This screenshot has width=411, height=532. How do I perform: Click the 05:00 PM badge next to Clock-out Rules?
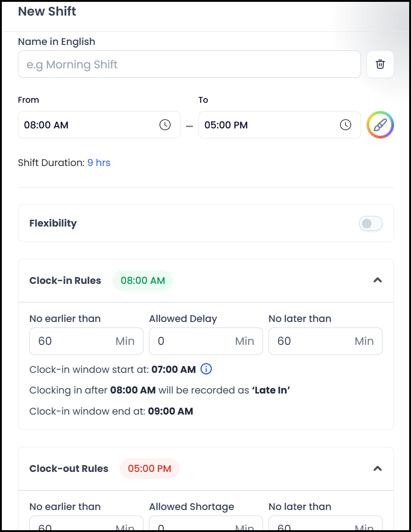149,468
